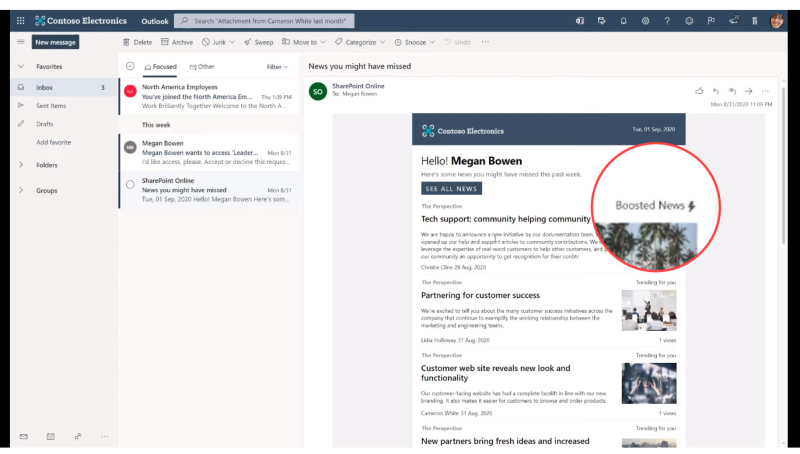
Task: Select the SharePoint Online message circle checkbox
Action: coord(130,185)
